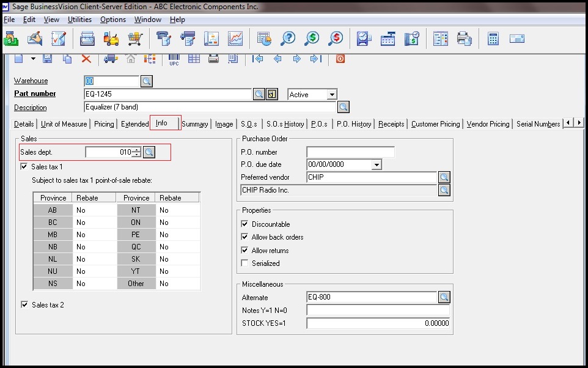Switch to the Pricing tab
The height and width of the screenshot is (368, 588).
104,124
